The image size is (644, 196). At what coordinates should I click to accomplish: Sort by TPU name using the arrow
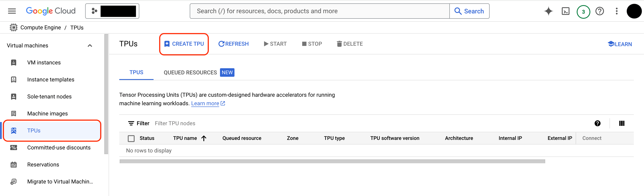204,138
